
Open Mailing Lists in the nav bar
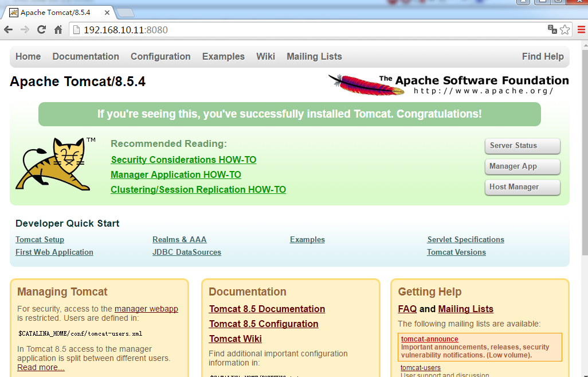[314, 56]
